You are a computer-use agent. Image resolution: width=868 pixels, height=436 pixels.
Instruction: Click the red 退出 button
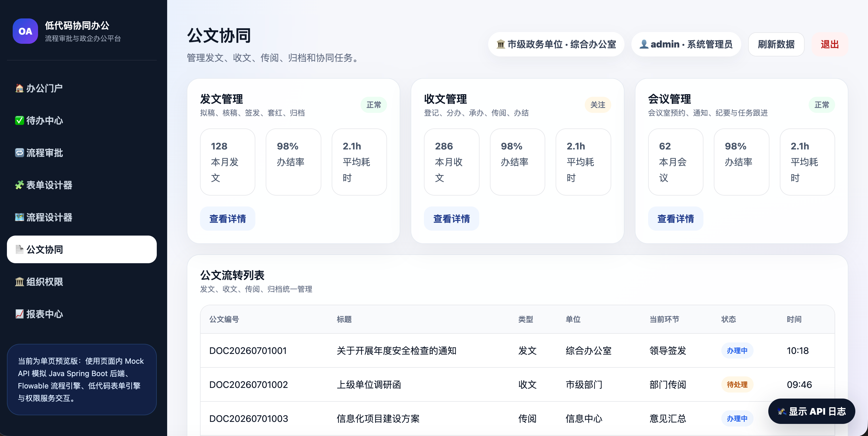(x=830, y=44)
